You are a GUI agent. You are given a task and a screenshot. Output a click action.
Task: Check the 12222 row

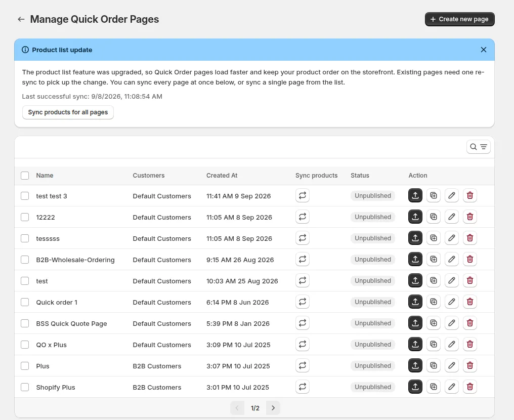click(25, 218)
